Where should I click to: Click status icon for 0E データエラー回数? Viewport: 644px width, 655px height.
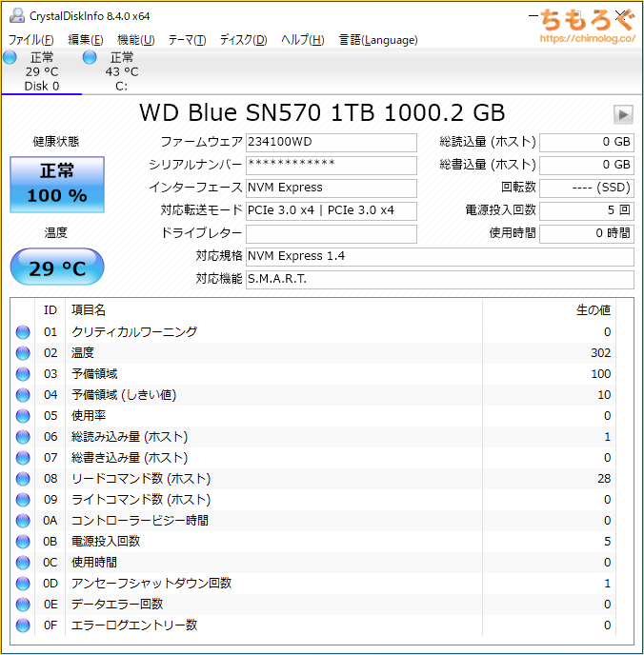(23, 605)
